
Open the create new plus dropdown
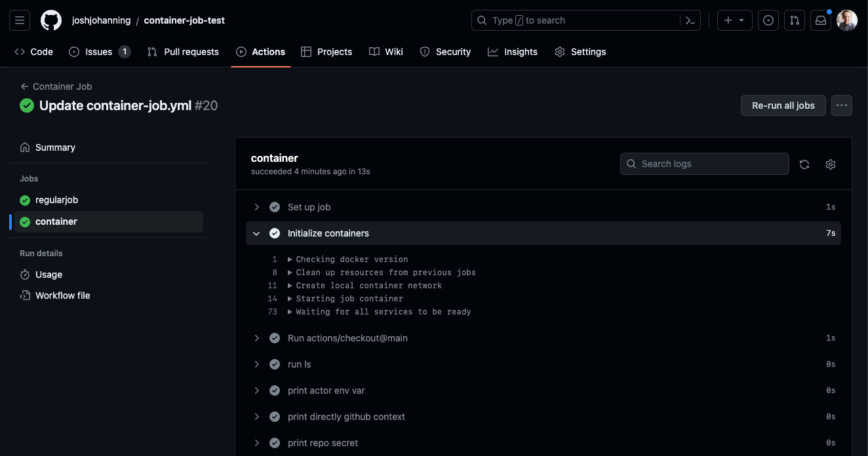(734, 20)
